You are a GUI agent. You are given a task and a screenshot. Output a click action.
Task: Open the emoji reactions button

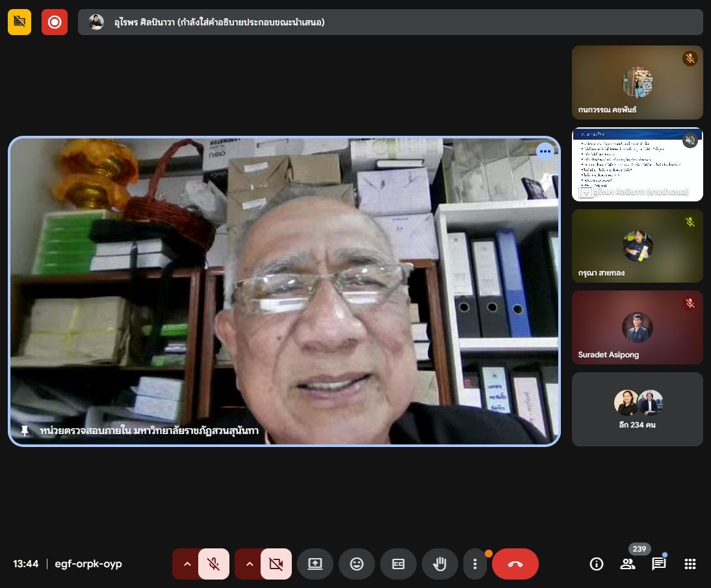(357, 564)
